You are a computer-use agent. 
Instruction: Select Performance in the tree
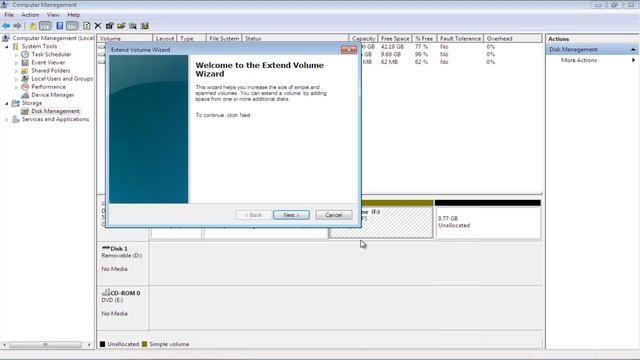[x=48, y=87]
